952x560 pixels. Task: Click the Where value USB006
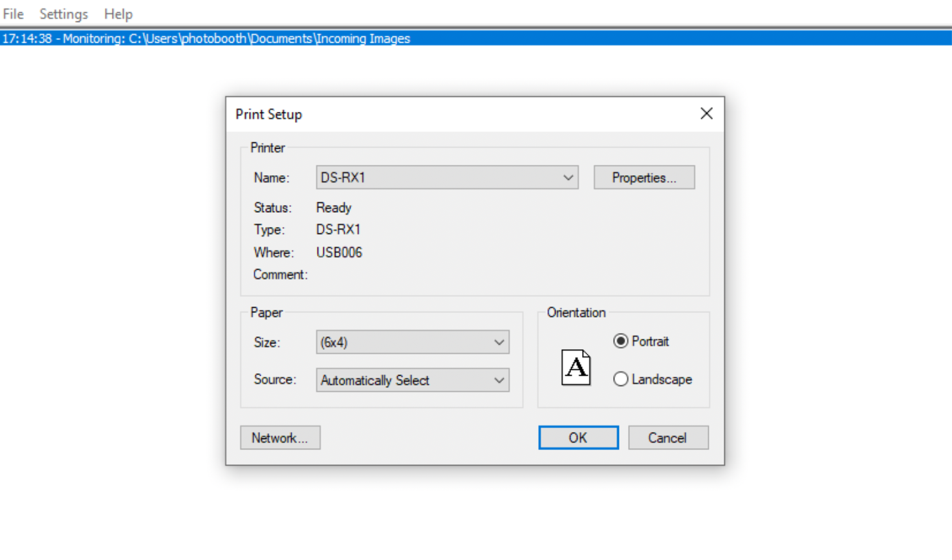tap(339, 252)
